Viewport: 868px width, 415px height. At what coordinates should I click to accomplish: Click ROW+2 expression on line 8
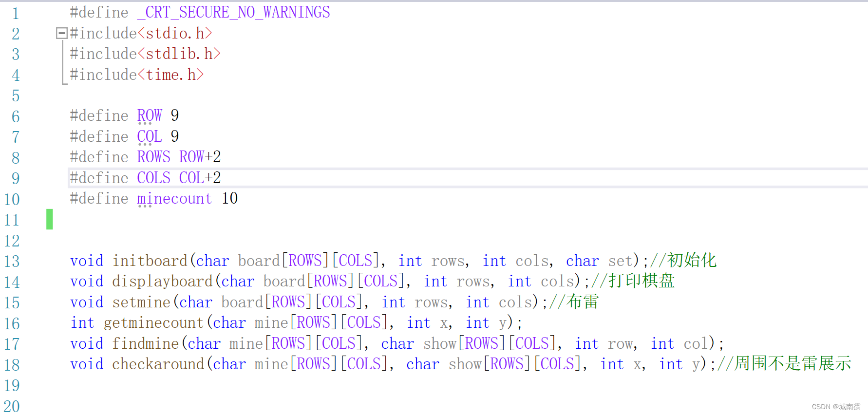click(200, 157)
